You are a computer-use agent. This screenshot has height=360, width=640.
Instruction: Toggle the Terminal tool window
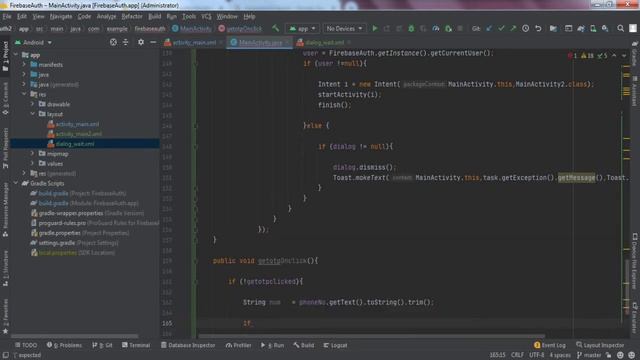(136, 345)
